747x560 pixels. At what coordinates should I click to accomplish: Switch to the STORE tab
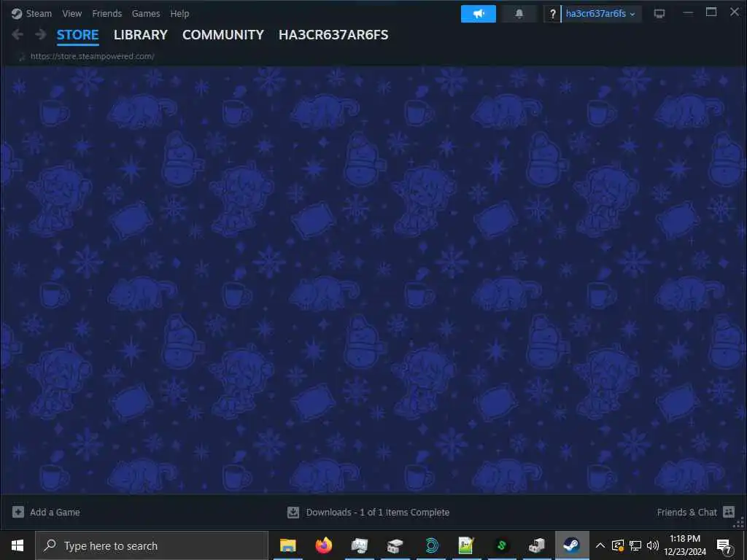pyautogui.click(x=77, y=35)
